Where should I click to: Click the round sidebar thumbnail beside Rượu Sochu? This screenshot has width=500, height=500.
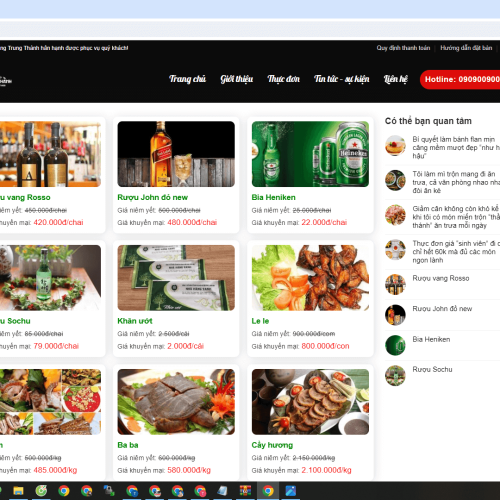click(395, 376)
